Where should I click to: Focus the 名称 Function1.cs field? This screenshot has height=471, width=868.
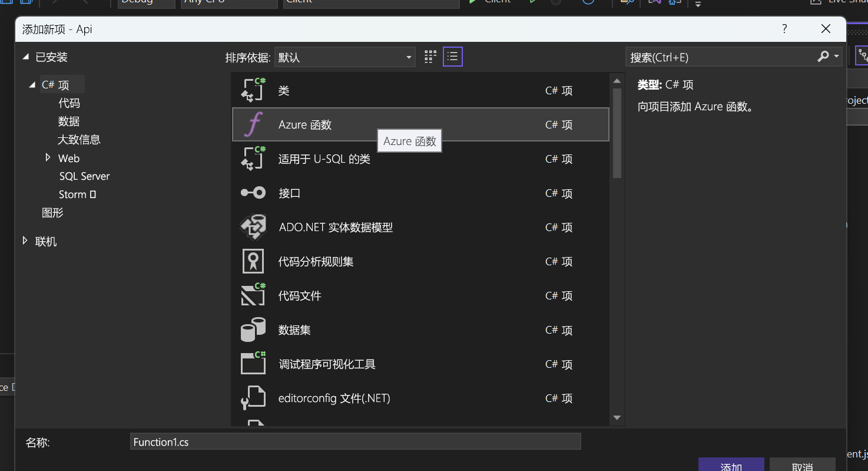[x=355, y=442]
